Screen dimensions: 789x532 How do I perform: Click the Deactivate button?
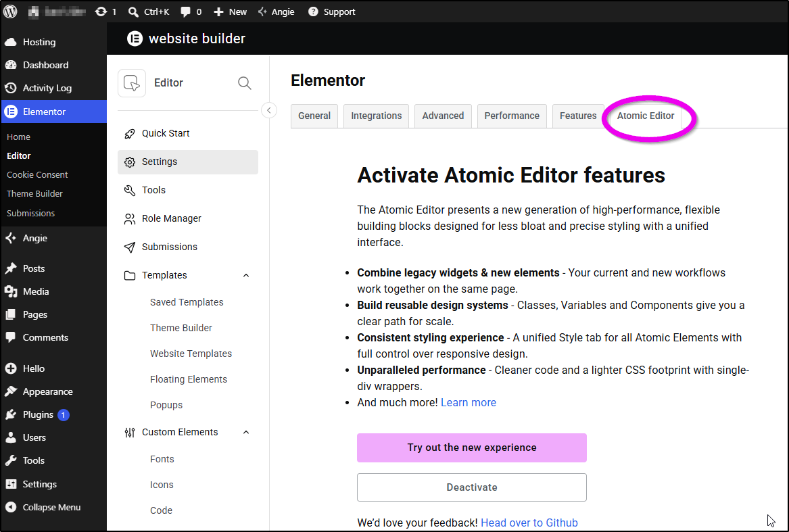pyautogui.click(x=472, y=487)
